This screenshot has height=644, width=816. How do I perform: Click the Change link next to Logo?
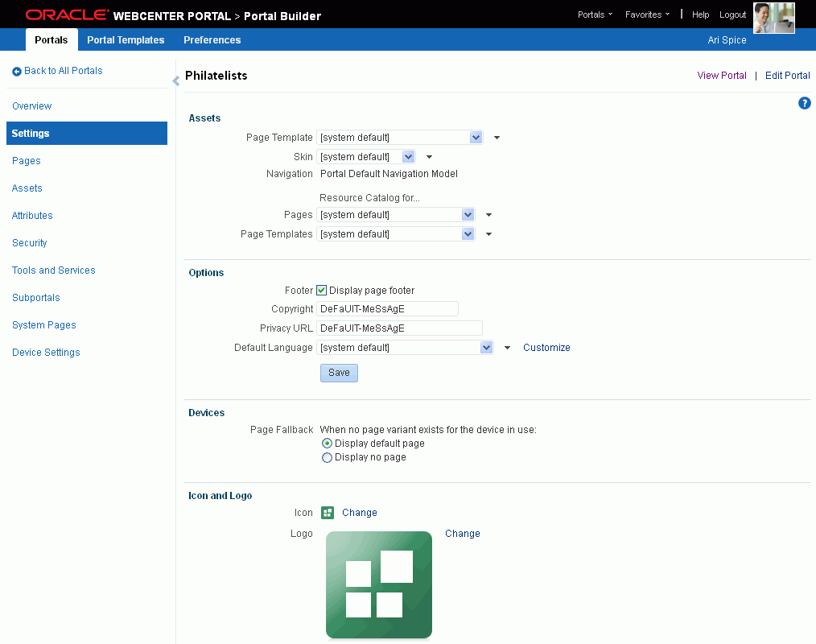click(463, 533)
